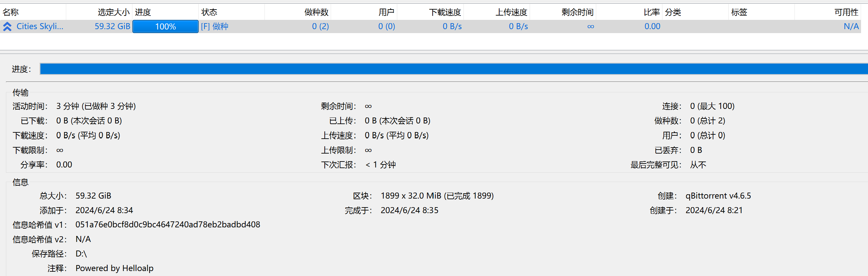Click the 完成于 date 2024/6/24 8:35
Viewport: 868px width, 276px height.
410,210
